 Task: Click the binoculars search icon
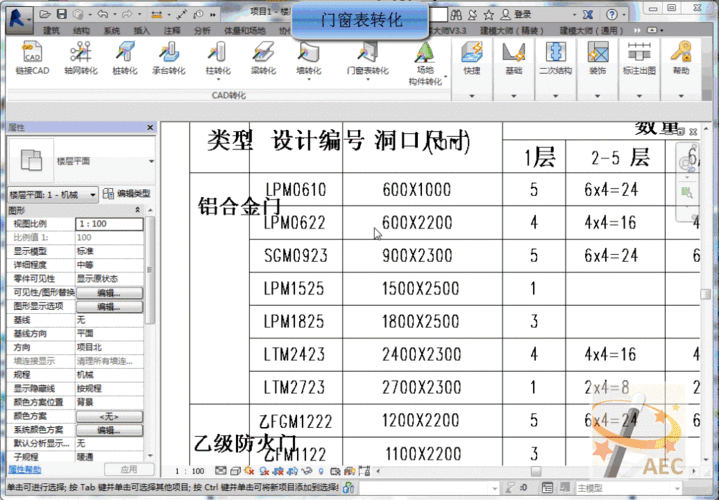pos(456,15)
